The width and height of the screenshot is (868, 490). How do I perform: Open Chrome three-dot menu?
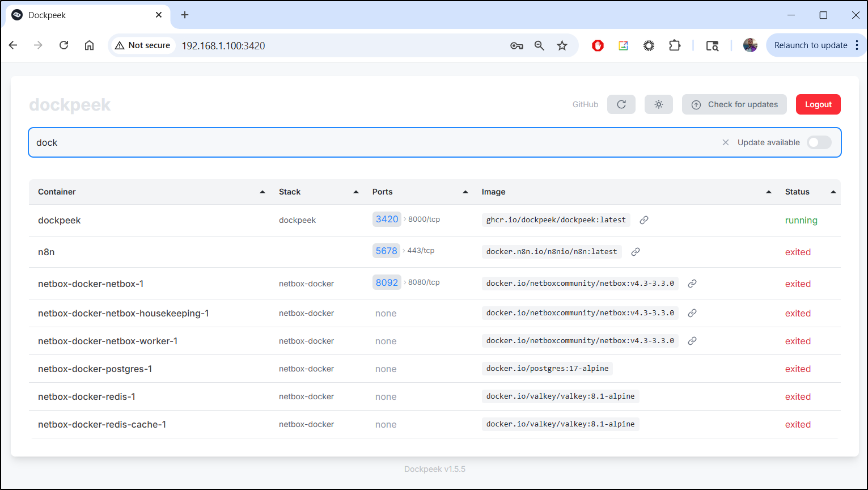pyautogui.click(x=857, y=45)
